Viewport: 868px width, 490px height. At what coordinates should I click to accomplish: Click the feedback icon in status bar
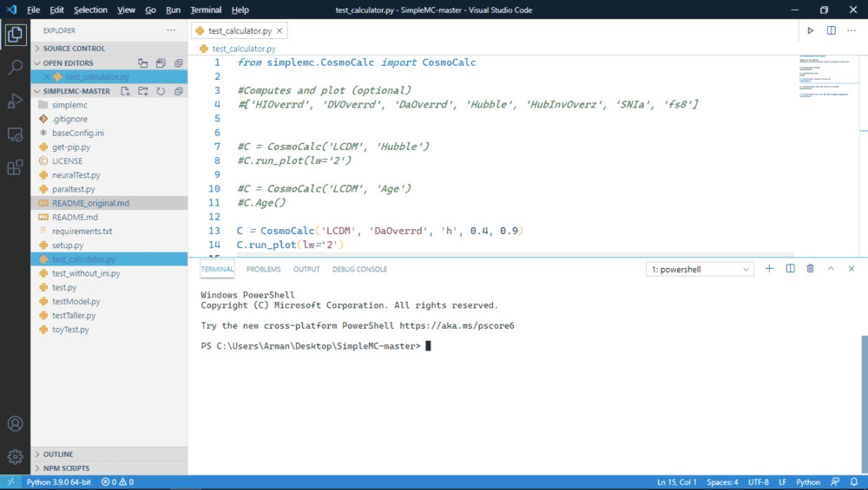point(835,482)
